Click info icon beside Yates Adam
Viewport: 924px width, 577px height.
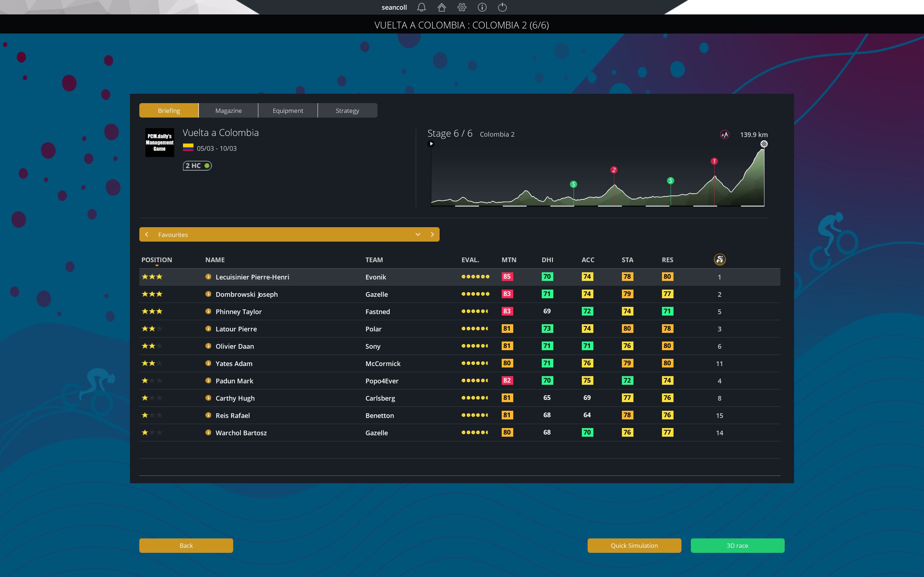coord(208,363)
